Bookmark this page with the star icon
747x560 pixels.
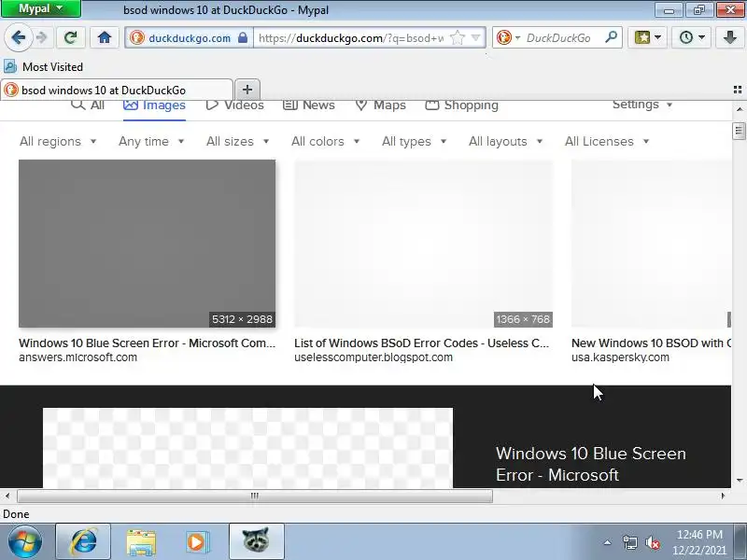(457, 37)
